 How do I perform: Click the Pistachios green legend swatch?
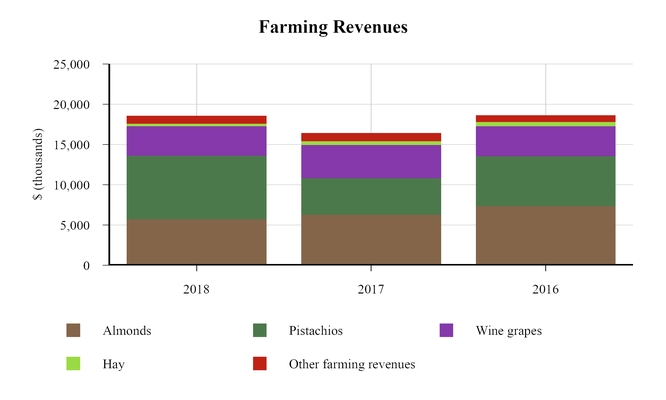point(259,331)
